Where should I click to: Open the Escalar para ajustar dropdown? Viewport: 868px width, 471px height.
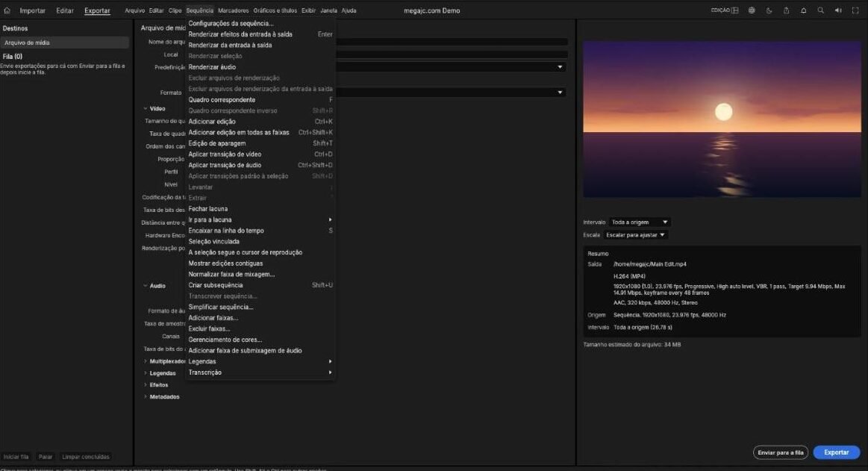point(635,234)
